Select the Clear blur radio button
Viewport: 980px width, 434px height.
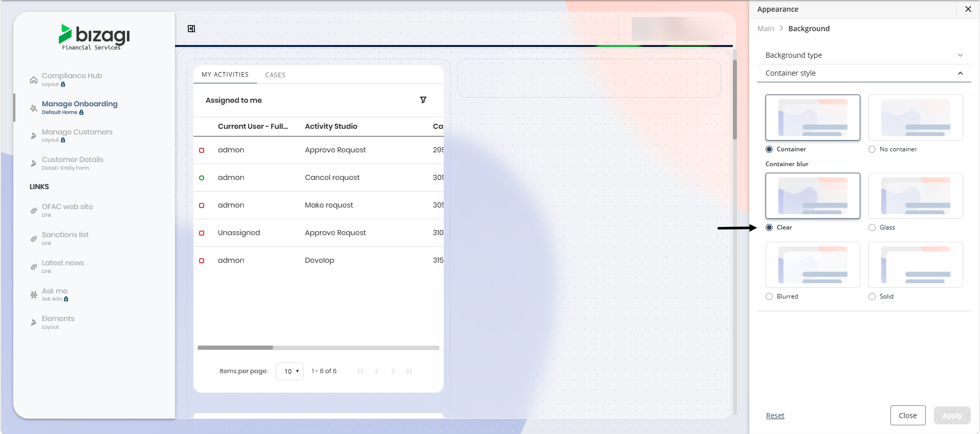tap(769, 227)
